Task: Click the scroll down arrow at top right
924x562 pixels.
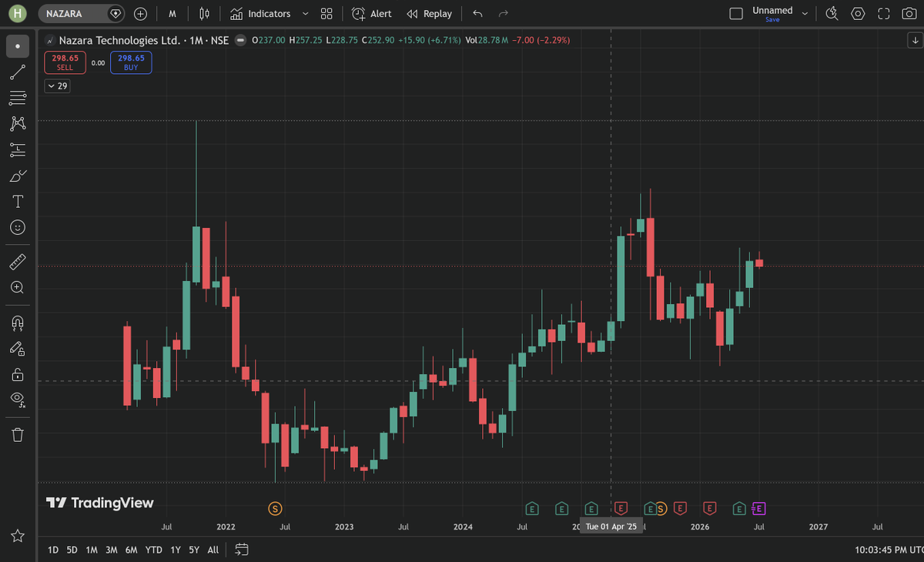Action: point(913,40)
